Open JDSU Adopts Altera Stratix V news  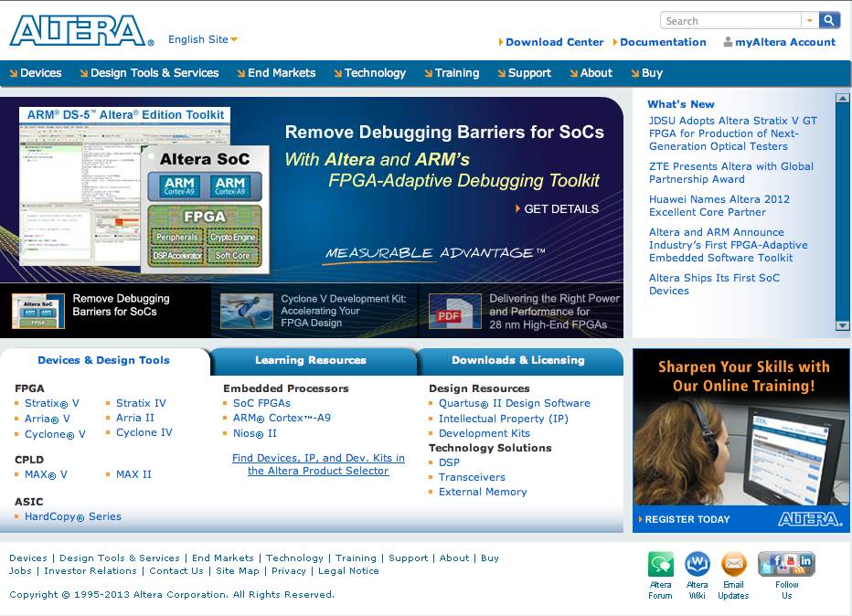click(733, 133)
